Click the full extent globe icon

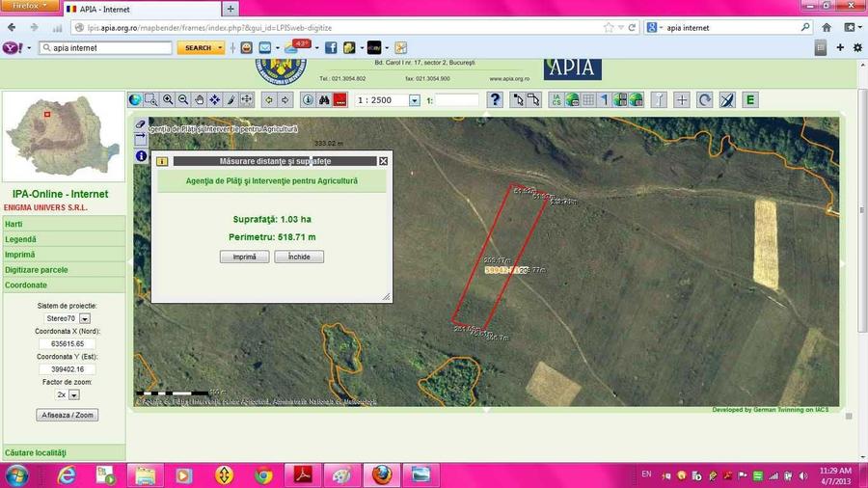pos(136,99)
